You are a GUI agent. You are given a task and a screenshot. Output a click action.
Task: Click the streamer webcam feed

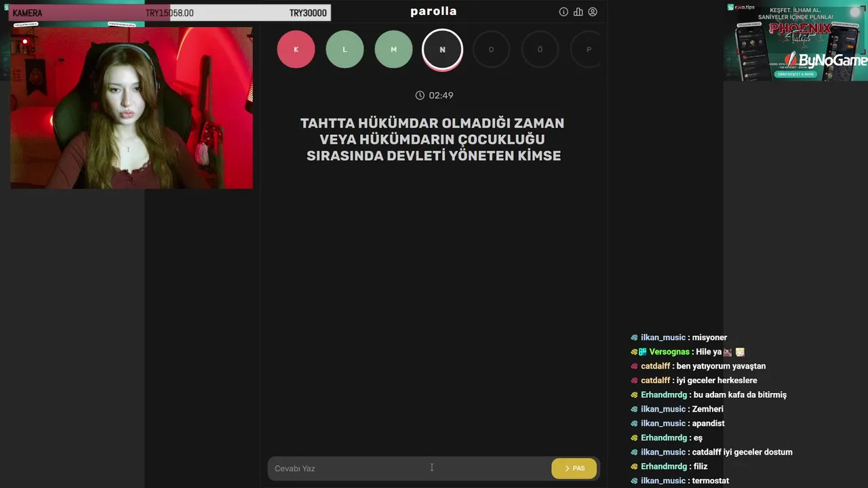132,108
